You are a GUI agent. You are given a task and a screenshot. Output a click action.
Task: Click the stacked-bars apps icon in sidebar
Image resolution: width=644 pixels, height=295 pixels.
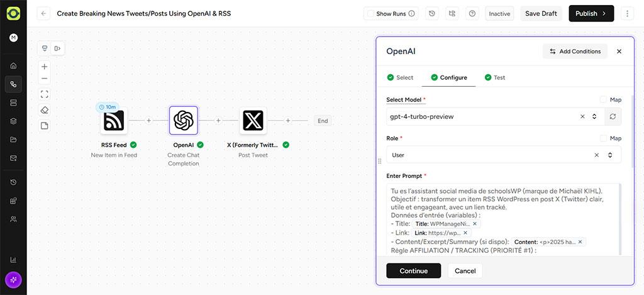pos(13,103)
